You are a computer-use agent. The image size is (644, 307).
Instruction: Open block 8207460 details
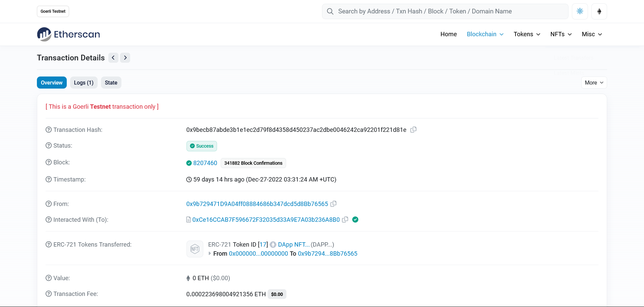205,163
